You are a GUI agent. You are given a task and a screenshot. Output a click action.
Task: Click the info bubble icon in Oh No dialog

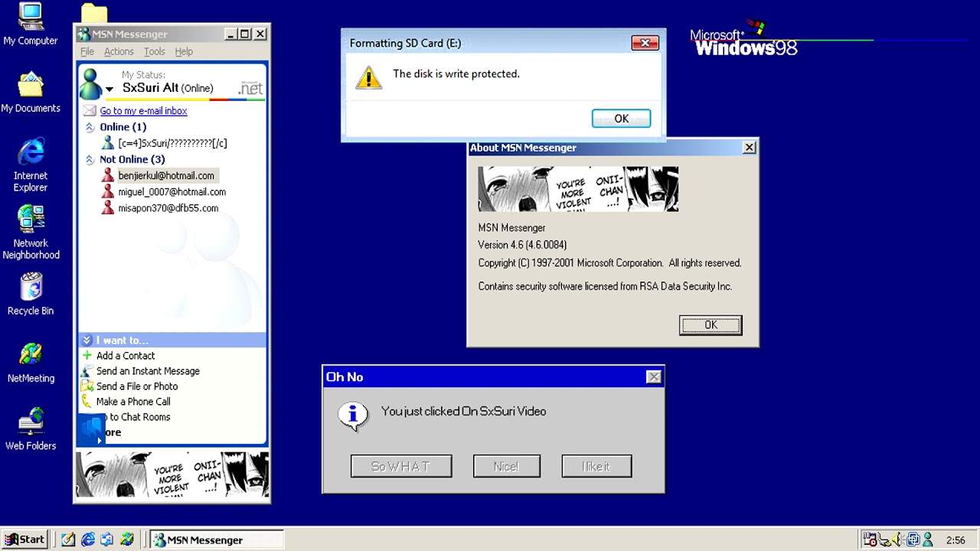coord(353,416)
